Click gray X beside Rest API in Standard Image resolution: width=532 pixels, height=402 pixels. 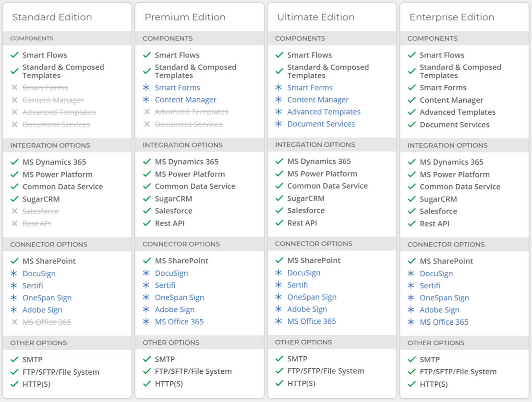[x=14, y=224]
